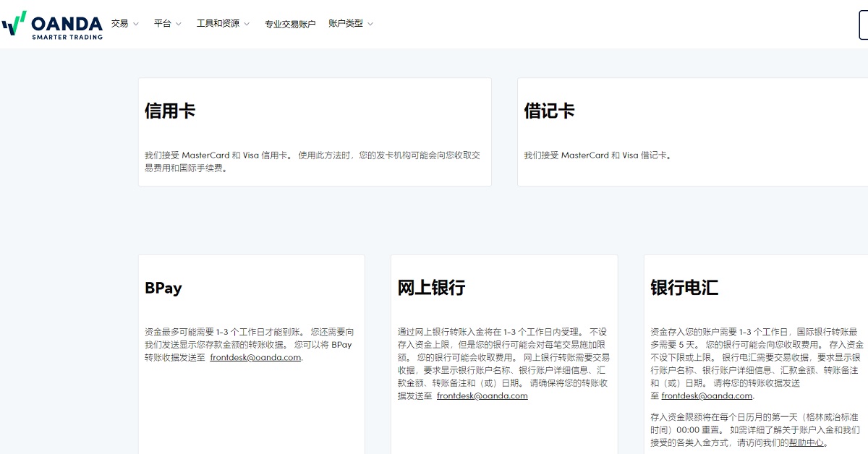
Task: Open the 交易 menu
Action: click(119, 24)
